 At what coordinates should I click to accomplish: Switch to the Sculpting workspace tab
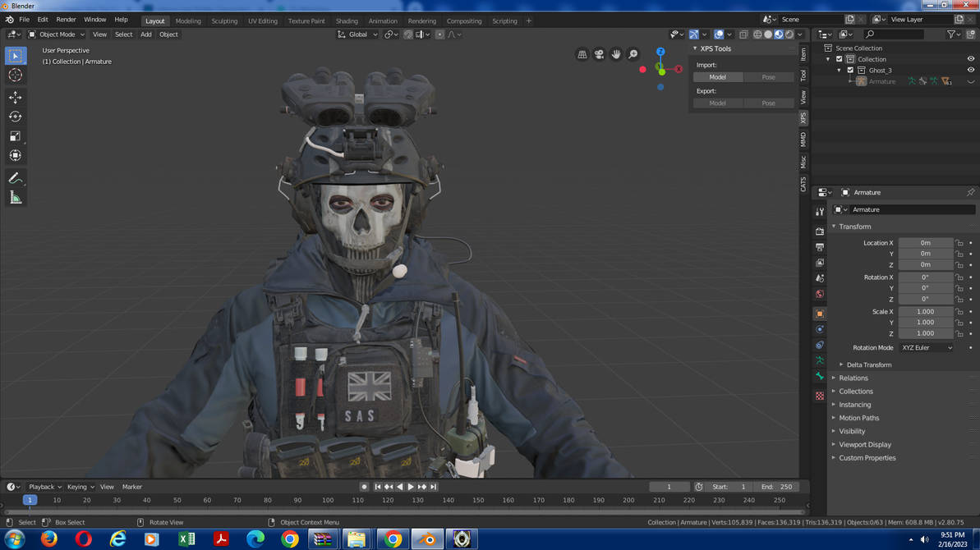224,21
